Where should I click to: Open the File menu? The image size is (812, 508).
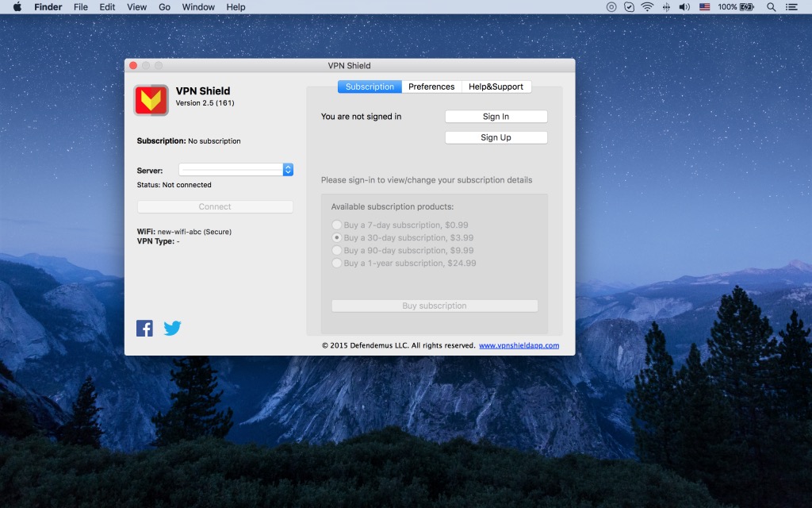pyautogui.click(x=81, y=6)
